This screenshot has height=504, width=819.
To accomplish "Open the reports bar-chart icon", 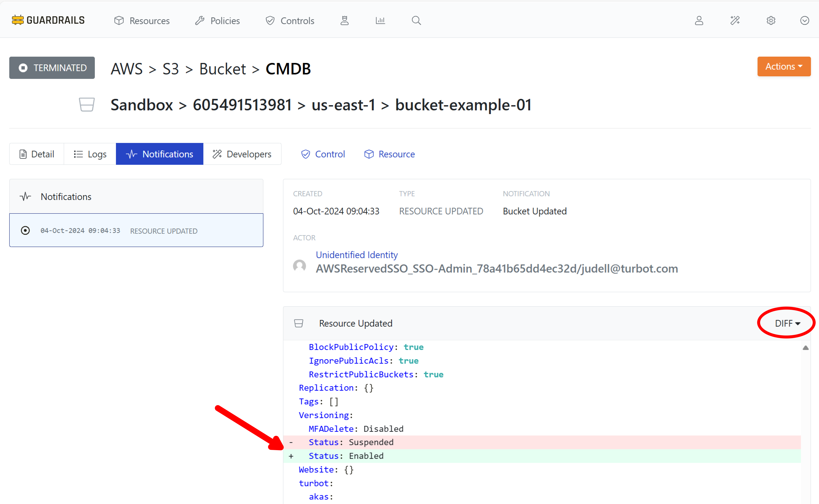I will [380, 20].
